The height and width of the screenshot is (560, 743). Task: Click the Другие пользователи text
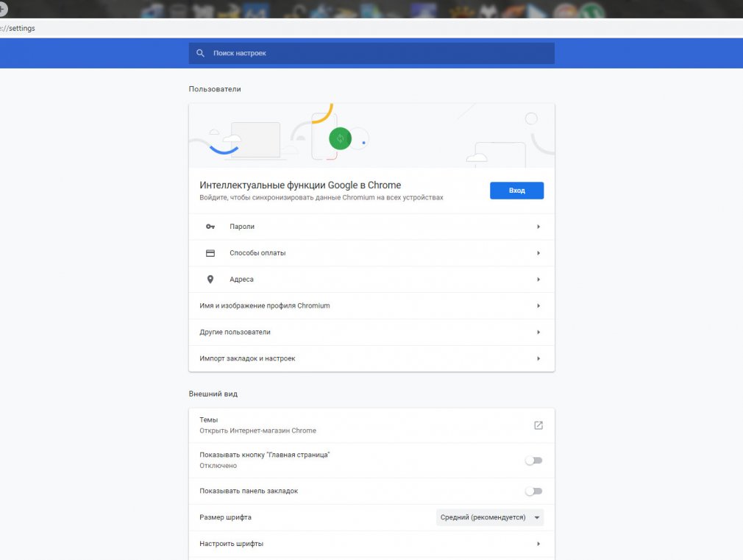tap(235, 333)
